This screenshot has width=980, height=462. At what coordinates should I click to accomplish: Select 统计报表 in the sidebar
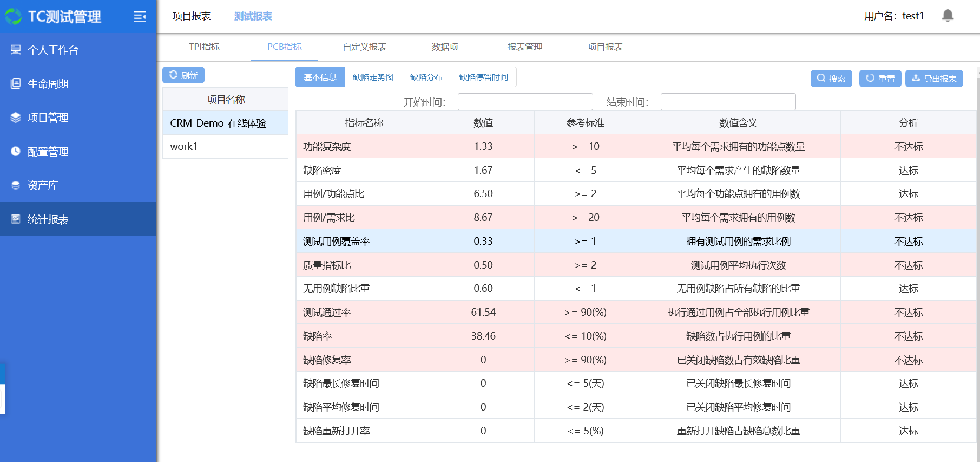(48, 219)
